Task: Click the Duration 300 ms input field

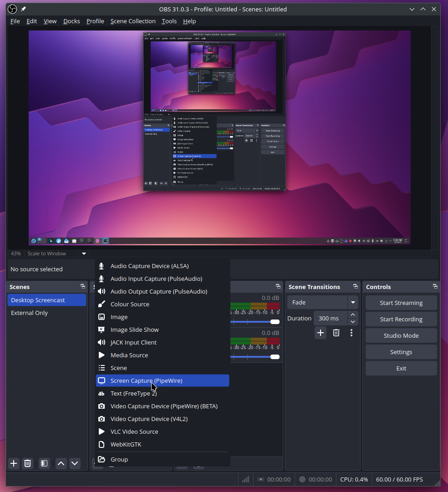Action: (x=331, y=318)
